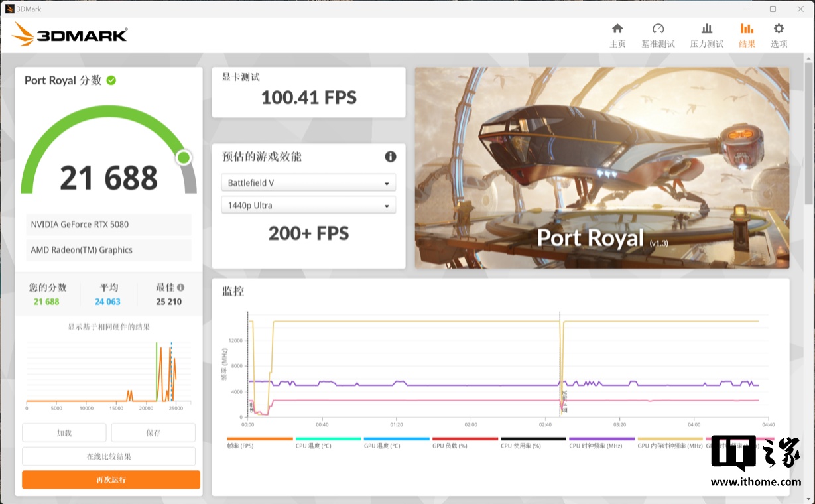The image size is (815, 504).
Task: Click 在线比较结果 to compare online
Action: 109,456
